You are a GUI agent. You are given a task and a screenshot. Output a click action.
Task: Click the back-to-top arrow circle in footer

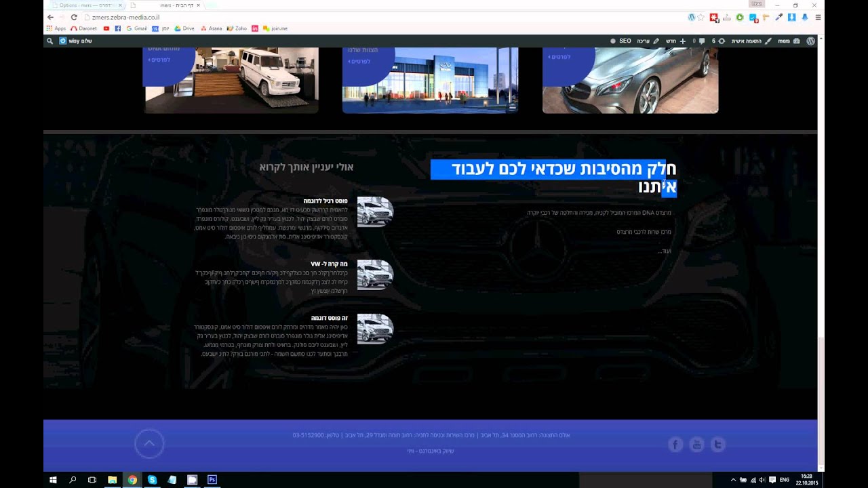coord(149,444)
